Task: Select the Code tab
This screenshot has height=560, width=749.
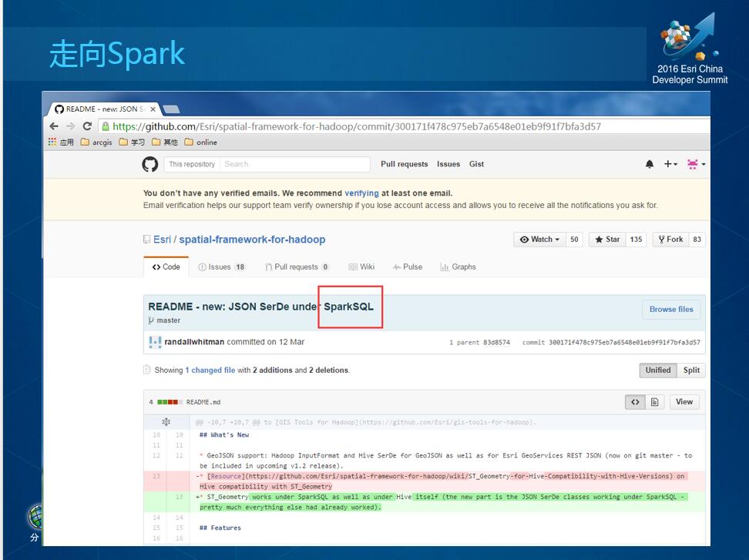Action: 166,267
